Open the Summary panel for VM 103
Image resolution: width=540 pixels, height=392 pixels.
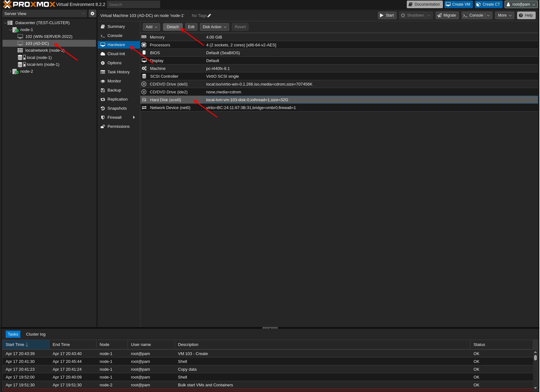click(x=115, y=26)
